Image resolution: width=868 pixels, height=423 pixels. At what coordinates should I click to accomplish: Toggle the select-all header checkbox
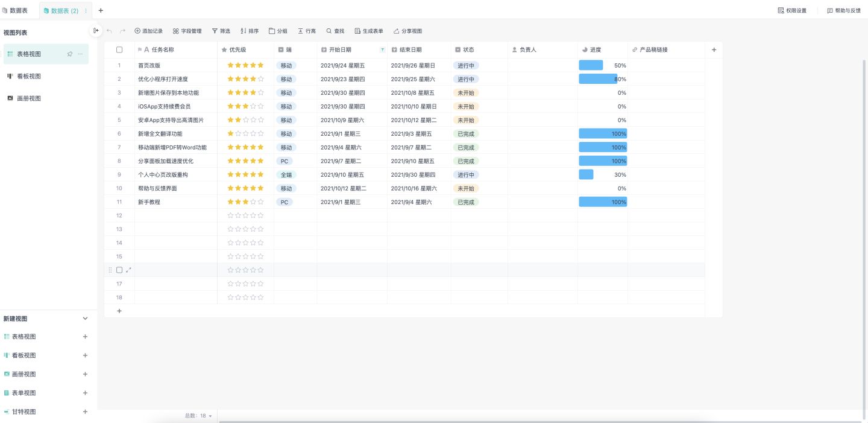(x=119, y=50)
